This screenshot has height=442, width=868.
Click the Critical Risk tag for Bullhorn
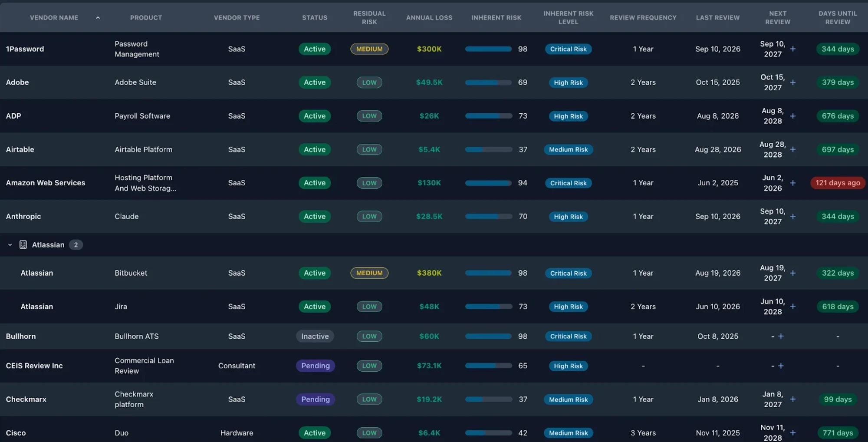coord(568,336)
